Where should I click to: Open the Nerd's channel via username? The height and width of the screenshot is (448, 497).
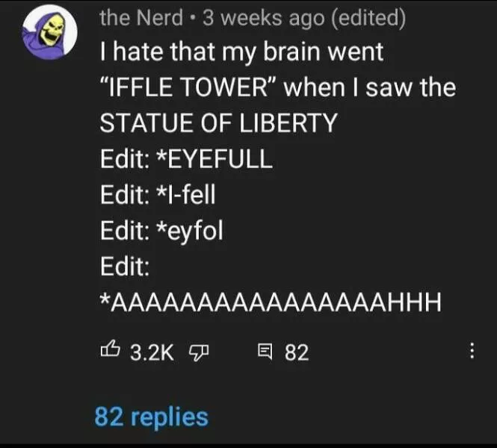(x=141, y=18)
